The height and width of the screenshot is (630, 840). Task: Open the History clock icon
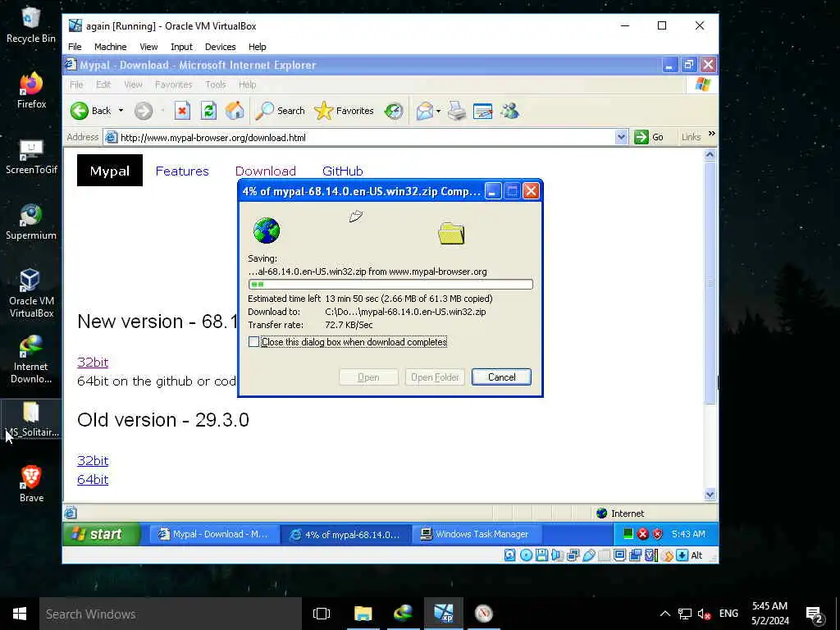click(394, 111)
